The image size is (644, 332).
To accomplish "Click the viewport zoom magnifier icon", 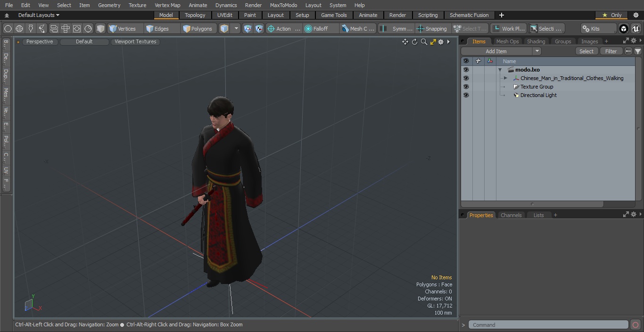I will pyautogui.click(x=424, y=42).
